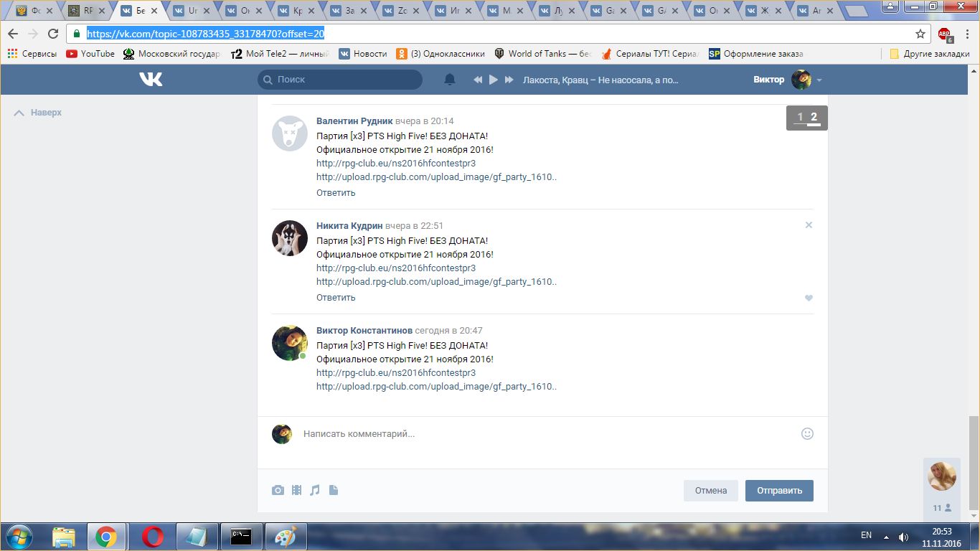
Task: Cancel the comment with Отмена
Action: (x=711, y=491)
